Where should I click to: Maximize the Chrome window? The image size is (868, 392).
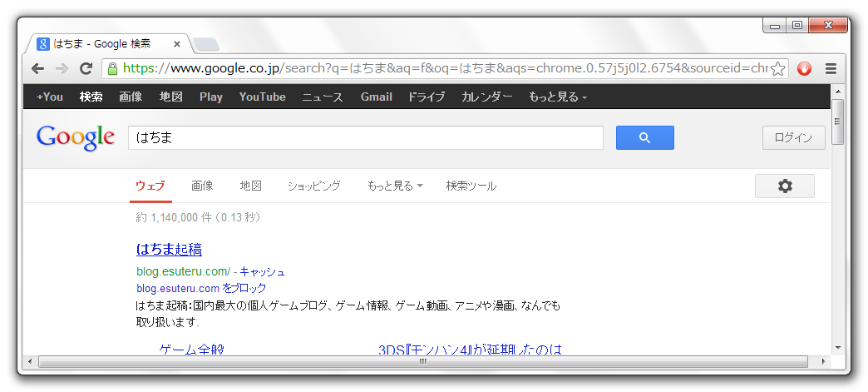coord(797,26)
